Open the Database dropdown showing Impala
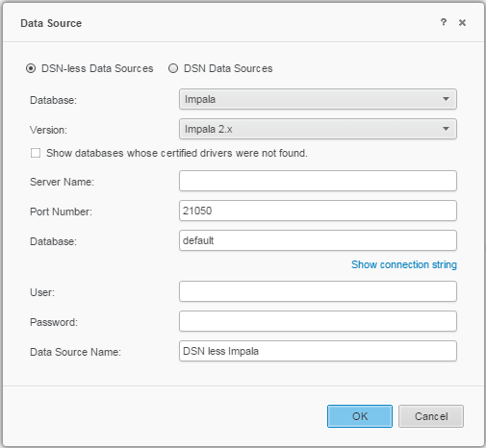This screenshot has width=486, height=448. click(318, 99)
